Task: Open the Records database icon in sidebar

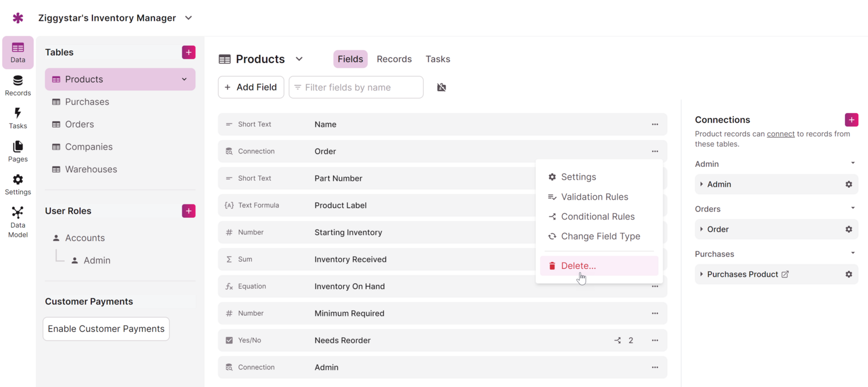Action: coord(18,85)
